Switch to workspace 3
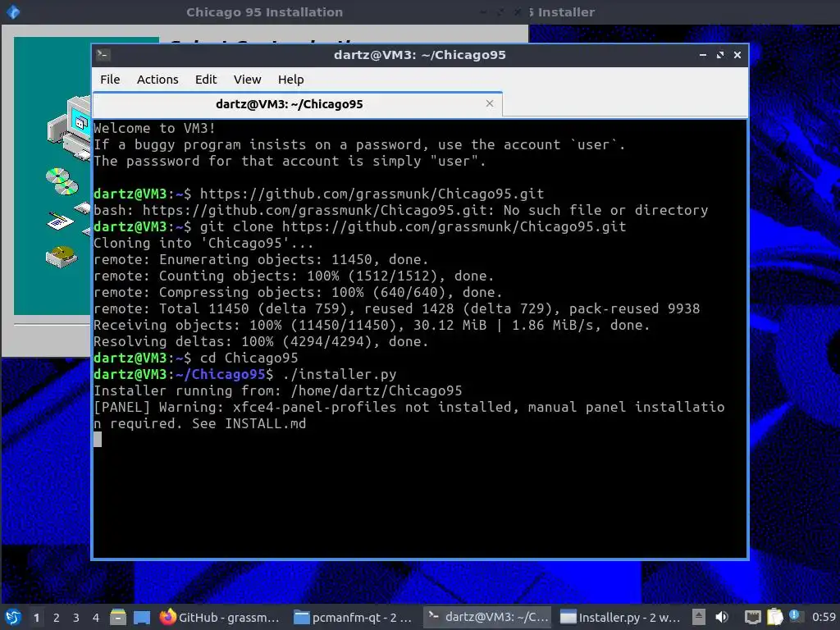The height and width of the screenshot is (630, 840). (76, 618)
